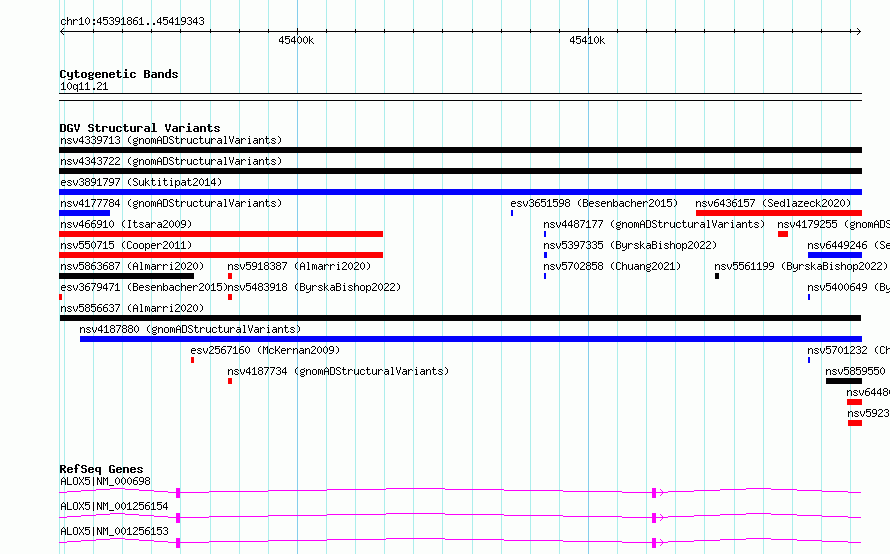The image size is (890, 554).
Task: Click the esv3651598 (Besenbacher2015) label
Action: (x=594, y=203)
